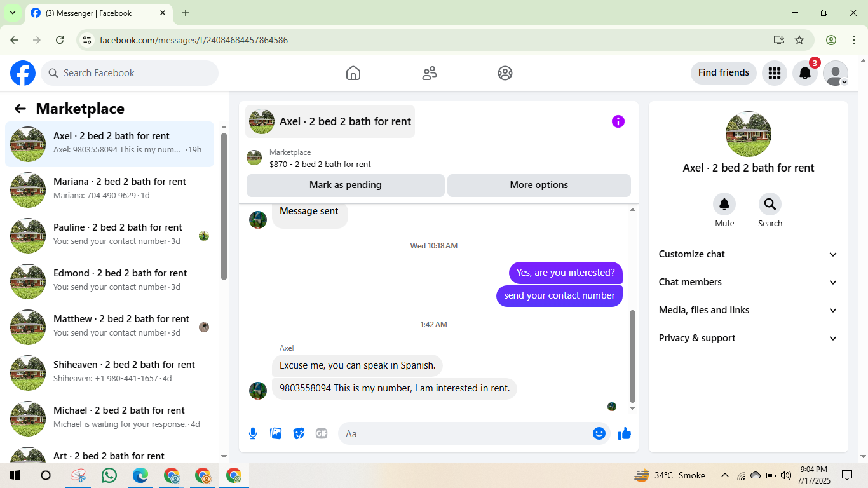Image resolution: width=868 pixels, height=488 pixels.
Task: Open conversation information with the purple info icon
Action: (618, 121)
